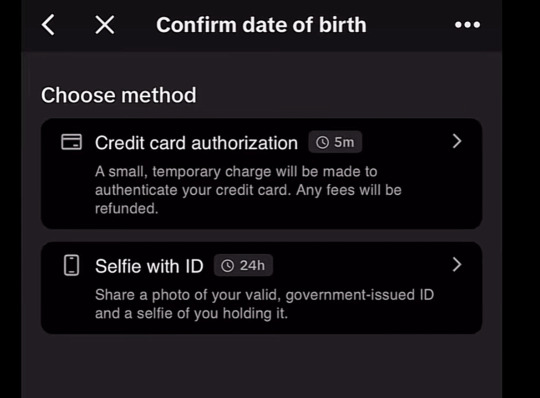Image resolution: width=540 pixels, height=398 pixels.
Task: Click the word refunded in credit card option
Action: coord(127,208)
